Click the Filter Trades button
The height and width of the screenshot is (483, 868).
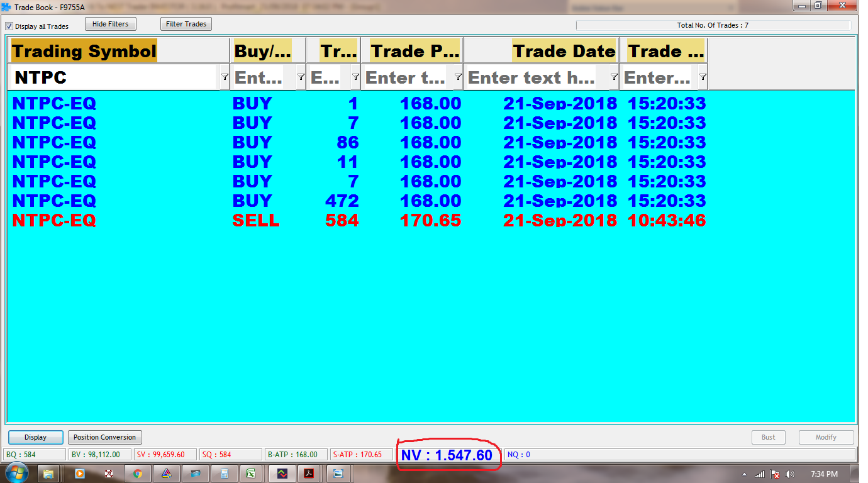click(186, 24)
